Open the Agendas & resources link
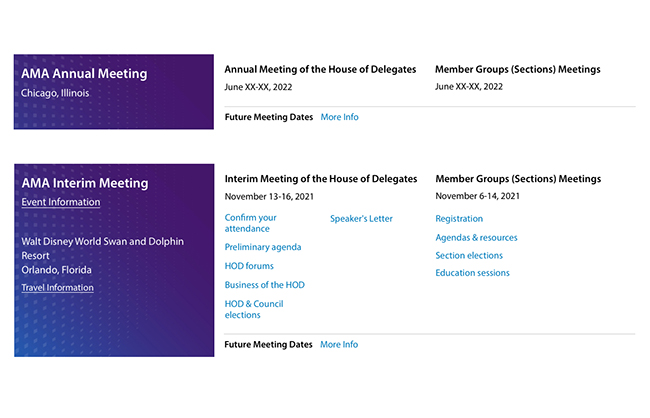 click(x=476, y=238)
